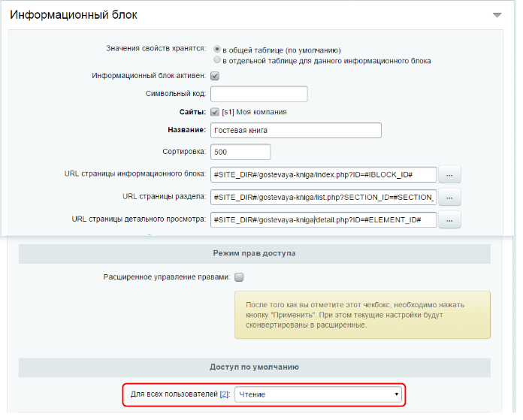
Task: Click the [2] link beside 'Для всех пользователей'
Action: tap(225, 394)
